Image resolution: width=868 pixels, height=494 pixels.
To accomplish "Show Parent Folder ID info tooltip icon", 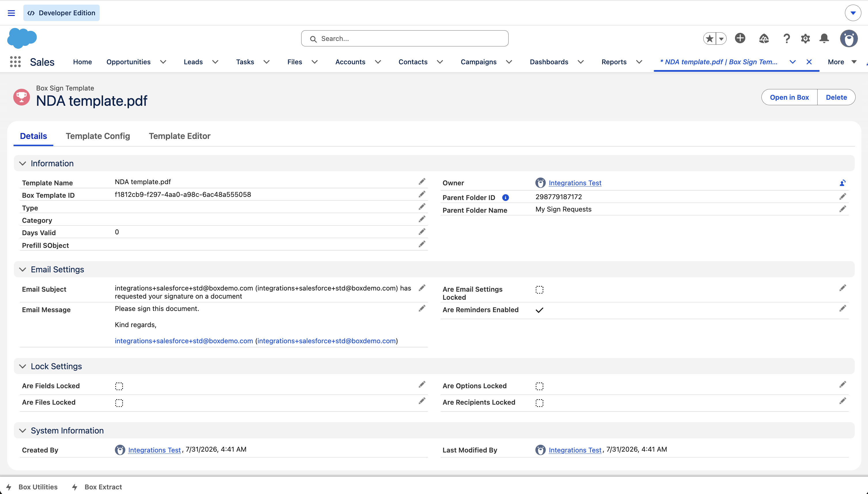I will tap(505, 197).
